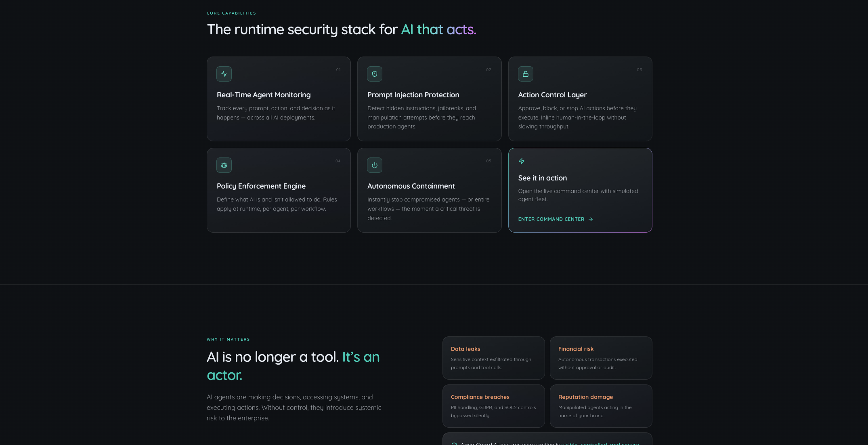Click the Reputation damage card heading
The image size is (868, 445).
pos(585,397)
